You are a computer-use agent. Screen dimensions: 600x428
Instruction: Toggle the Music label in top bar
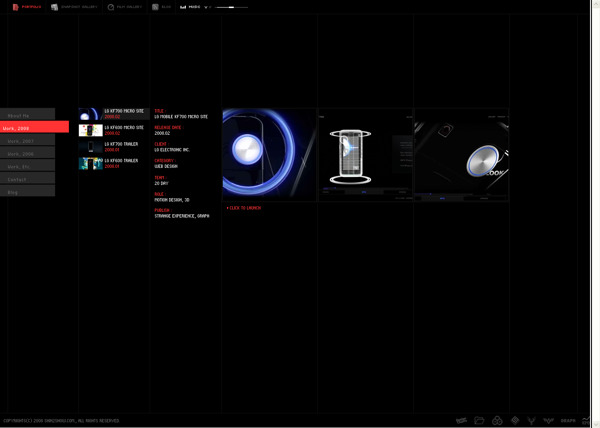tap(194, 7)
